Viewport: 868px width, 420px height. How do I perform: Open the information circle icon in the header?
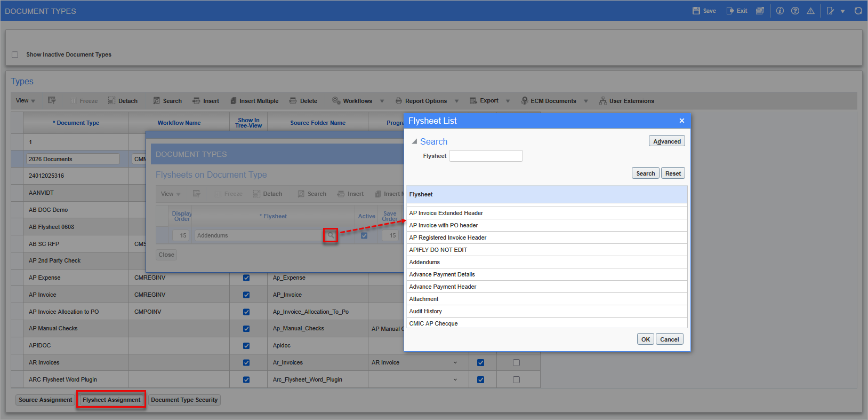(779, 11)
